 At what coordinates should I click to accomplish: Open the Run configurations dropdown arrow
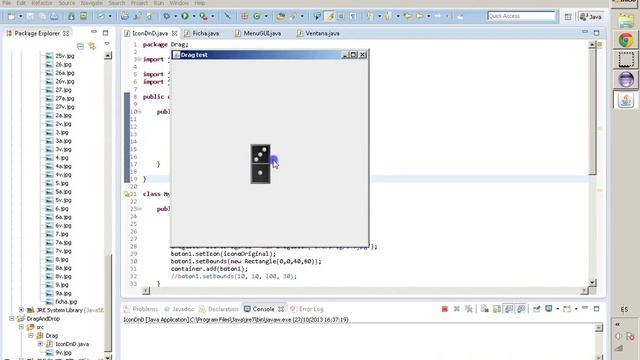click(194, 16)
